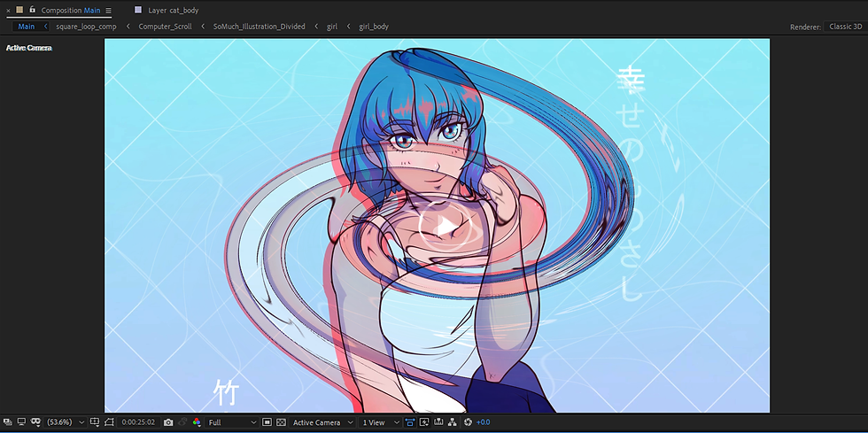This screenshot has height=433, width=868.
Task: Open the SoMuch_Illustration_Divided breadcrumb
Action: click(x=259, y=26)
